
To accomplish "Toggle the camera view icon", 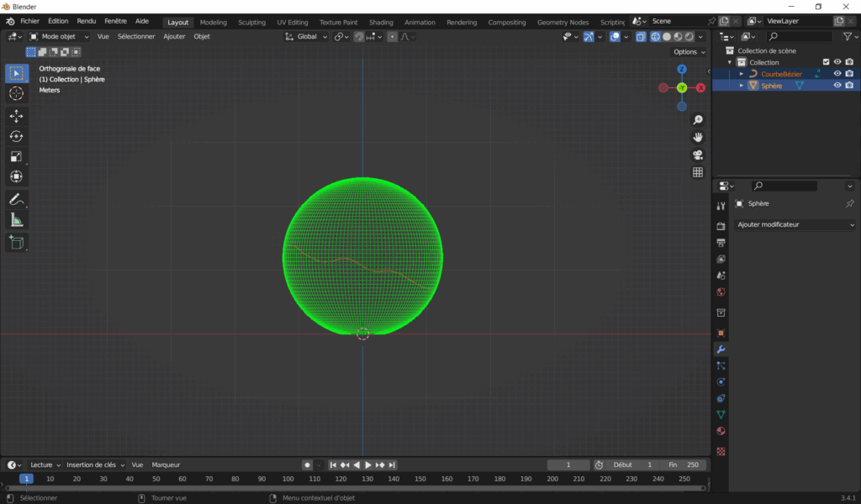I will click(x=698, y=155).
